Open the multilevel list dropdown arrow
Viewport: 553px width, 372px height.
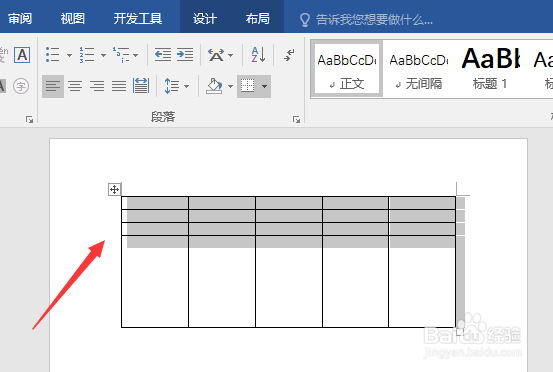136,55
